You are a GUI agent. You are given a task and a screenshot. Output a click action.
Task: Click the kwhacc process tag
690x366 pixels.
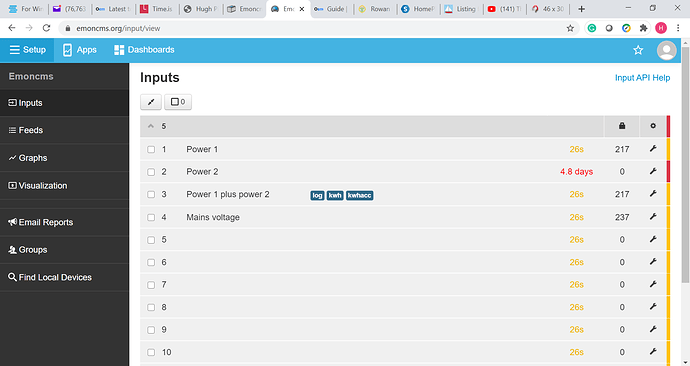click(360, 195)
